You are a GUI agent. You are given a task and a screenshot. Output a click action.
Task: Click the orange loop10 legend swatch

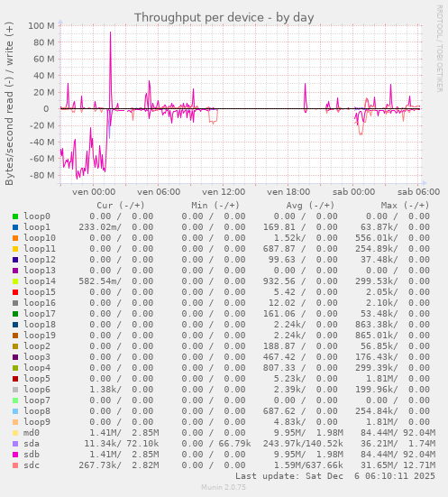coord(15,238)
